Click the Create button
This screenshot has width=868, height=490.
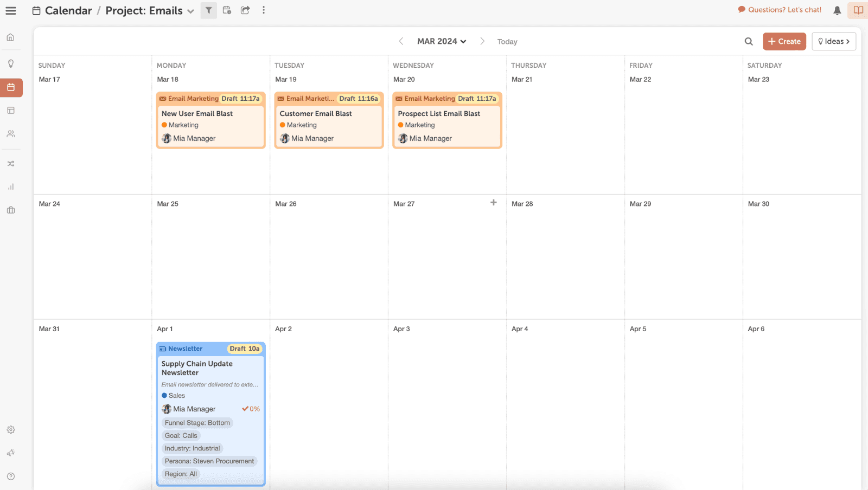783,41
